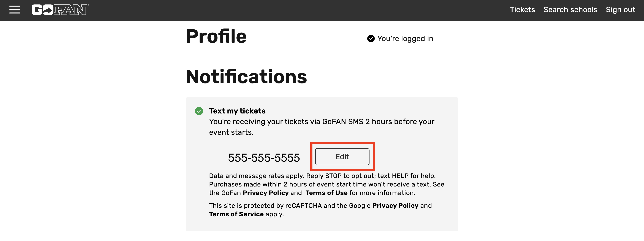644x241 pixels.
Task: Click the Terms of Use link
Action: click(x=326, y=193)
